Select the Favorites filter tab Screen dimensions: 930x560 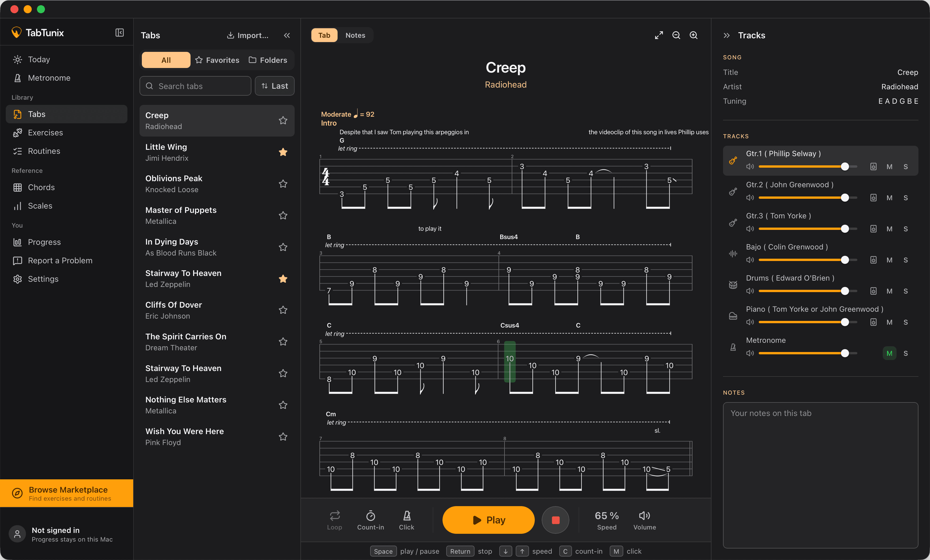click(x=217, y=60)
